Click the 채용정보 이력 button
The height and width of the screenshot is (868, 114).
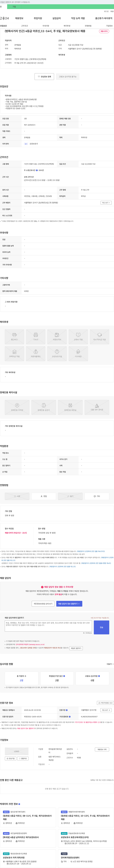pos(102,749)
